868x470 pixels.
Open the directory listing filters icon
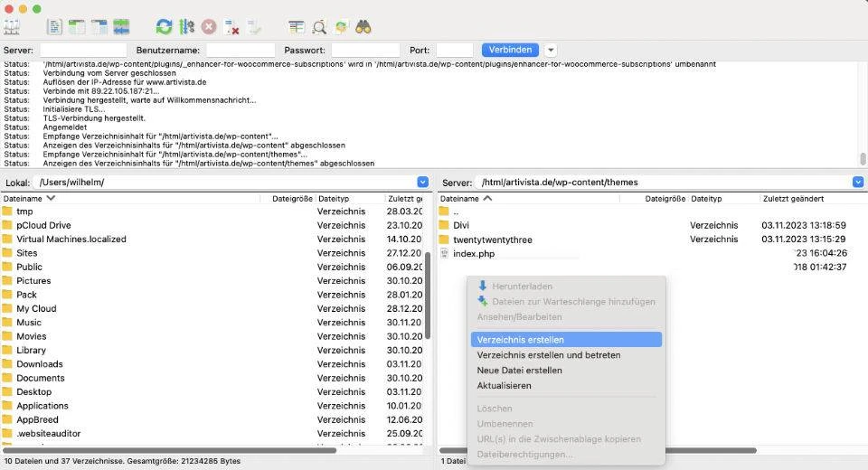click(x=297, y=26)
